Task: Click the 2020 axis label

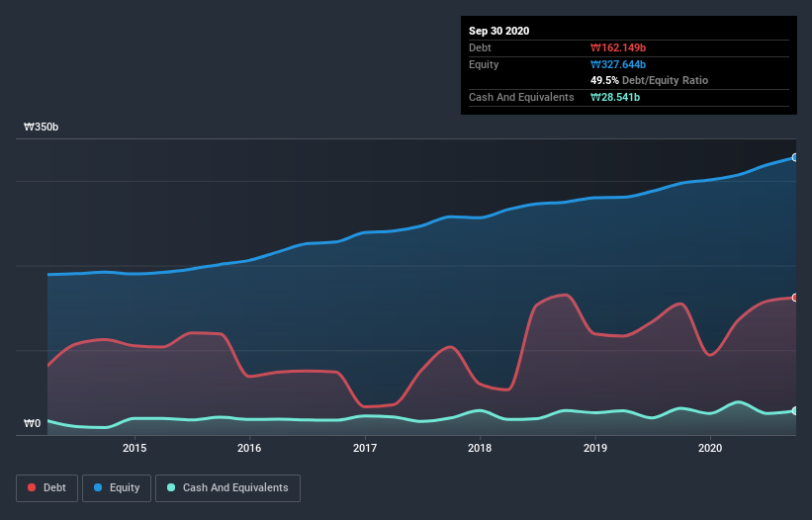Action: point(710,448)
